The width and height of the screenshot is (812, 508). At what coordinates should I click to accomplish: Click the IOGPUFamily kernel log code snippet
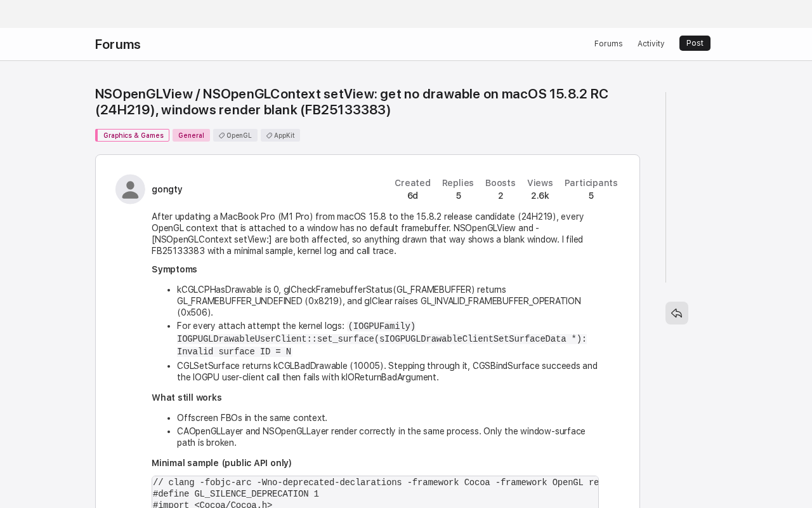[x=381, y=339]
